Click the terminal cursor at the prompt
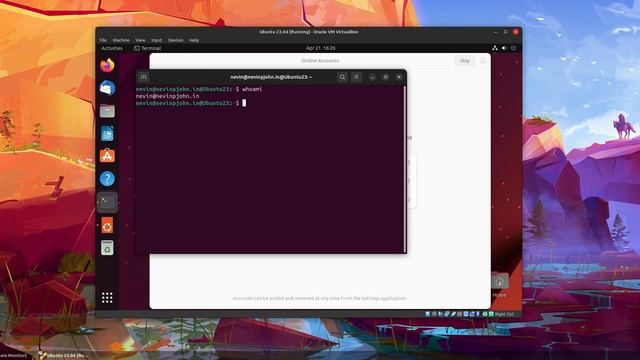This screenshot has height=360, width=640. click(x=244, y=103)
